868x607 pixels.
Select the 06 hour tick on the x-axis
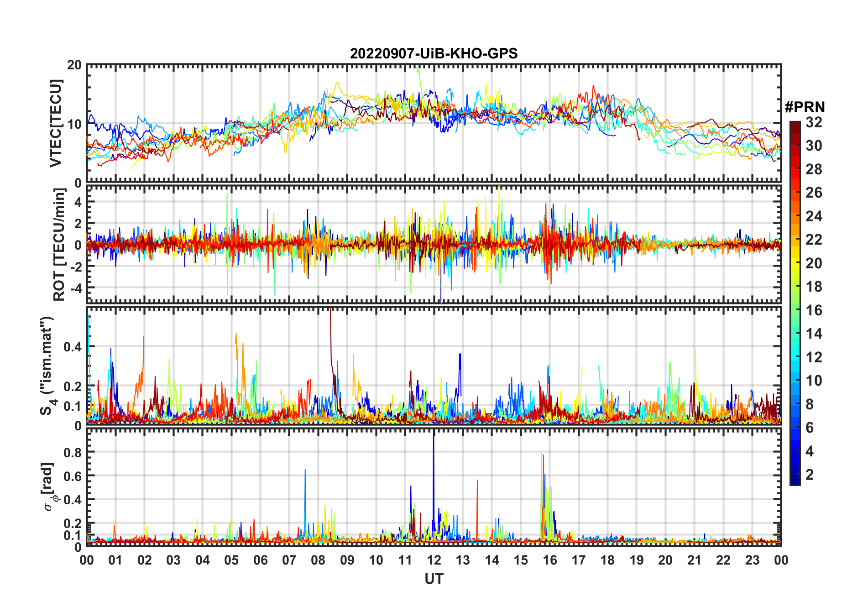tap(260, 560)
